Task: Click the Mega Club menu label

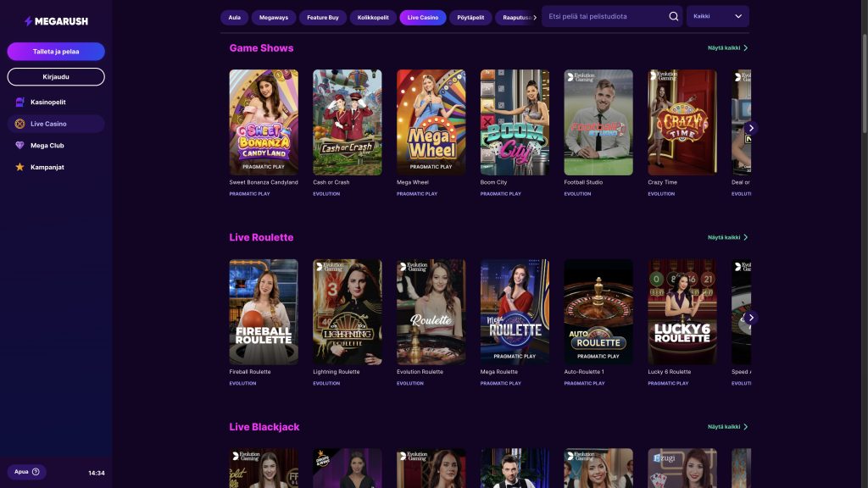Action: tap(47, 146)
